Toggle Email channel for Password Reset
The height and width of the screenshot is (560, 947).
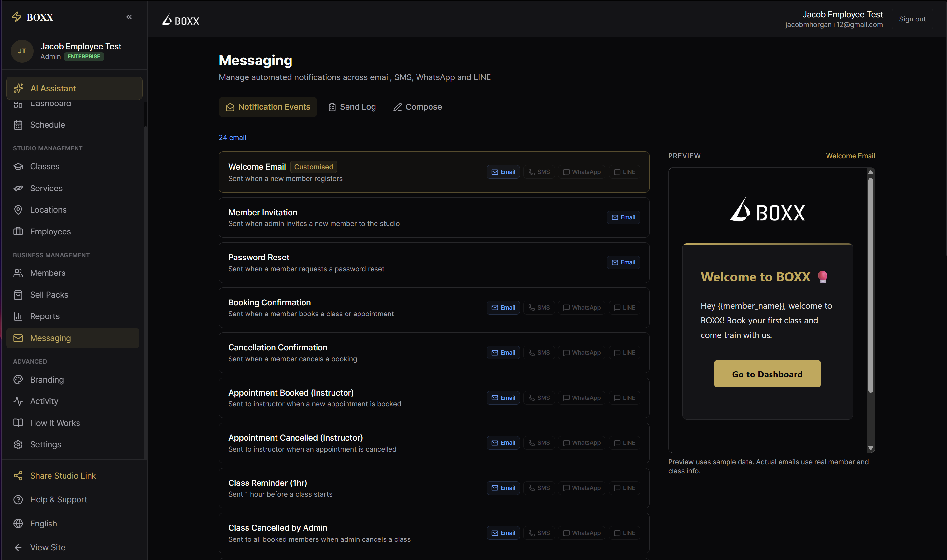pos(623,262)
